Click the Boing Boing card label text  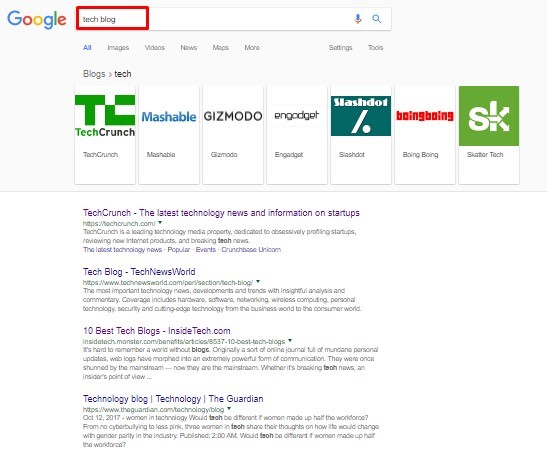click(x=420, y=155)
